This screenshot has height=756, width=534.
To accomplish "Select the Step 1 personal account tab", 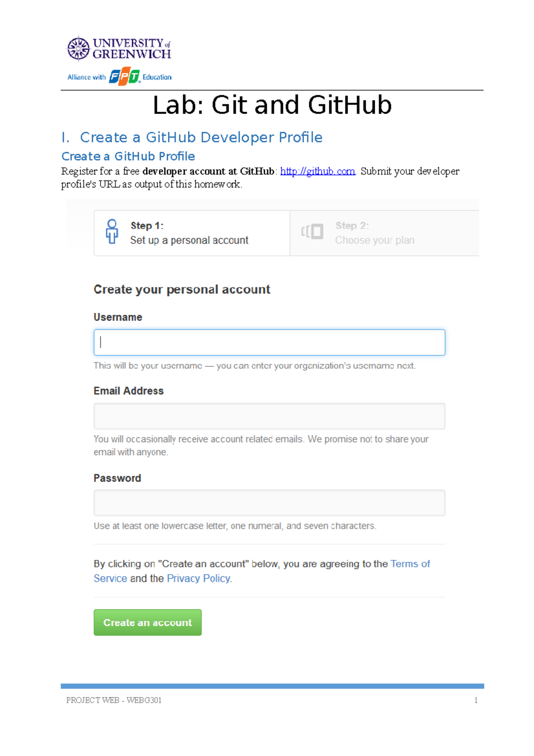I will [192, 233].
